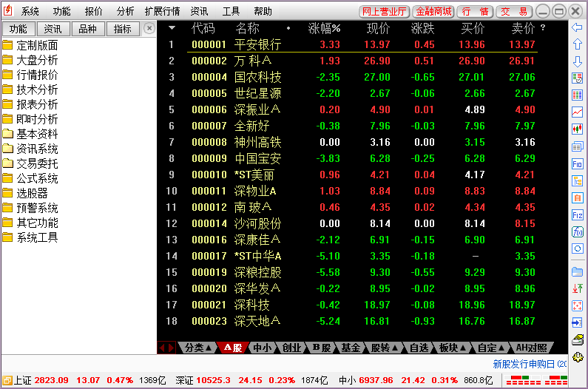Open the 工具 menu

(231, 11)
